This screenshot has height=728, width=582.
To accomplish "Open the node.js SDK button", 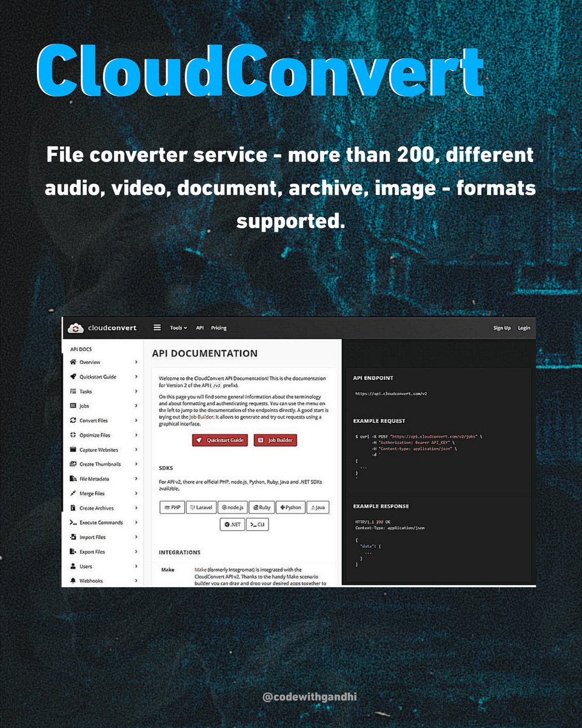I will pyautogui.click(x=233, y=507).
